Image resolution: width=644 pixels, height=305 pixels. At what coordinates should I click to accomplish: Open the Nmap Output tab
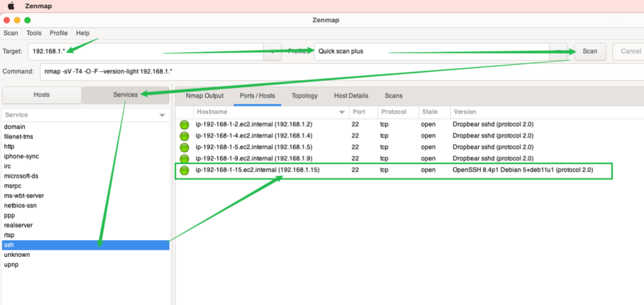[205, 96]
